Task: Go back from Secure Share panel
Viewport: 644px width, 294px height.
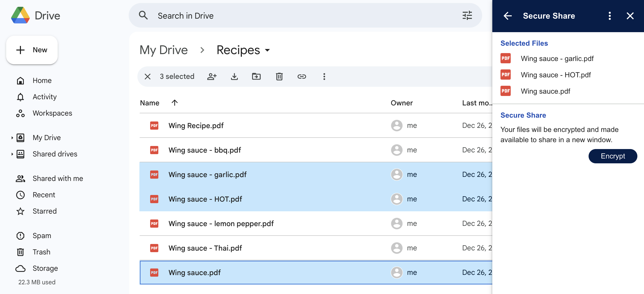Action: (508, 16)
